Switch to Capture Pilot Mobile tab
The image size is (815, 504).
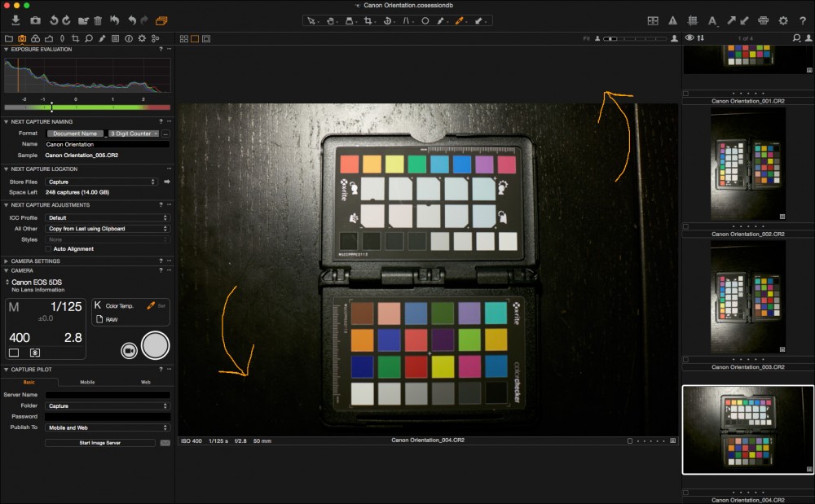click(x=87, y=382)
